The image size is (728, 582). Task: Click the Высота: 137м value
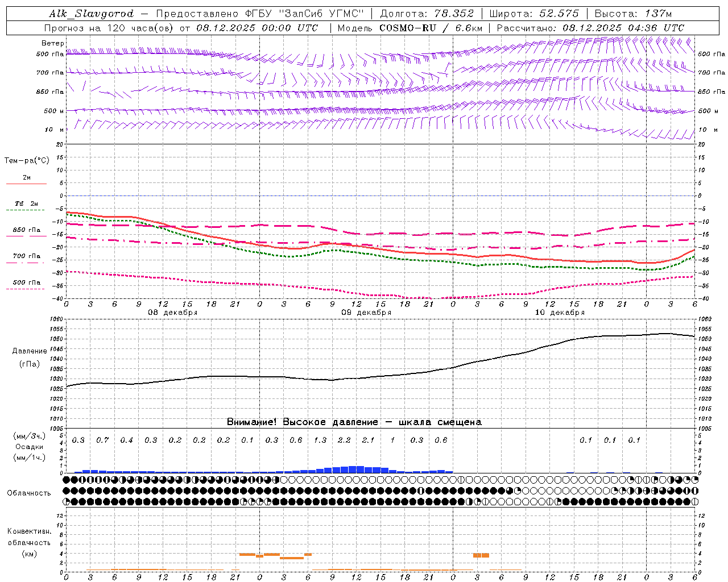click(x=633, y=14)
